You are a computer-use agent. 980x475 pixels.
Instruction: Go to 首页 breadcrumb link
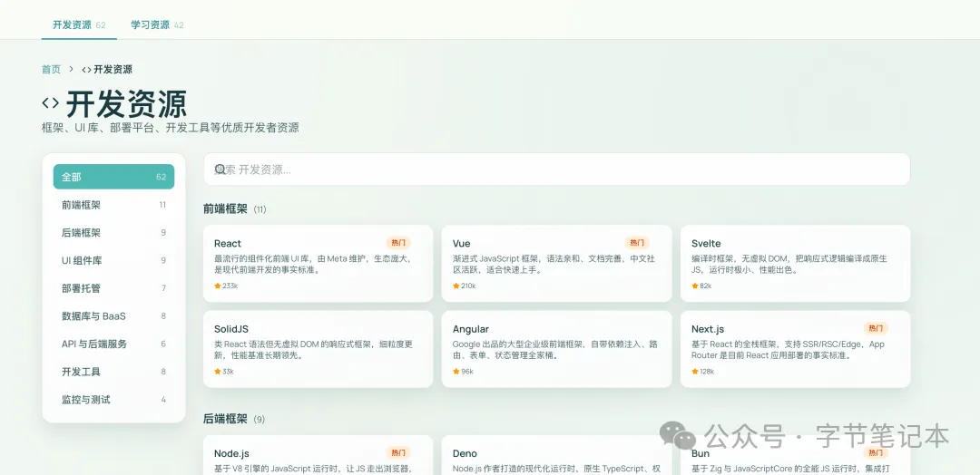[51, 69]
